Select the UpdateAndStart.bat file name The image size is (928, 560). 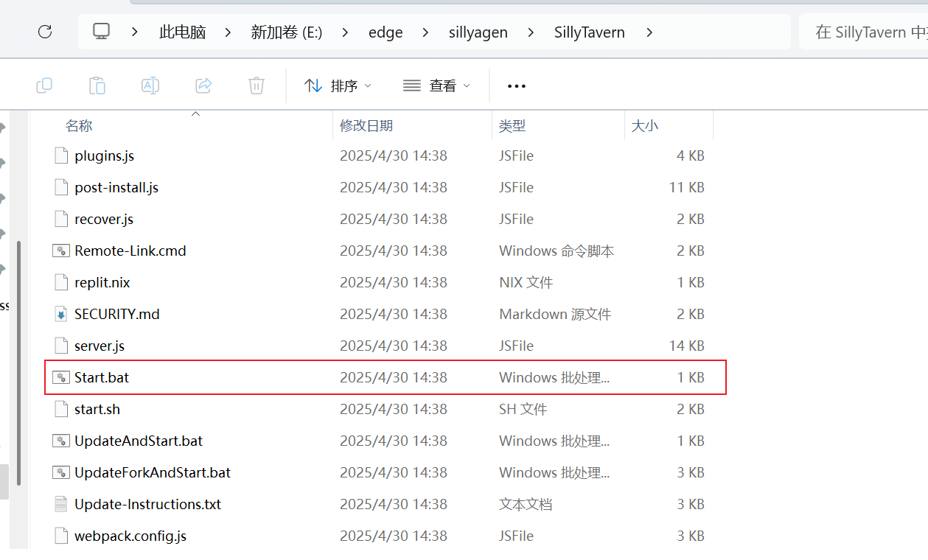(x=139, y=441)
